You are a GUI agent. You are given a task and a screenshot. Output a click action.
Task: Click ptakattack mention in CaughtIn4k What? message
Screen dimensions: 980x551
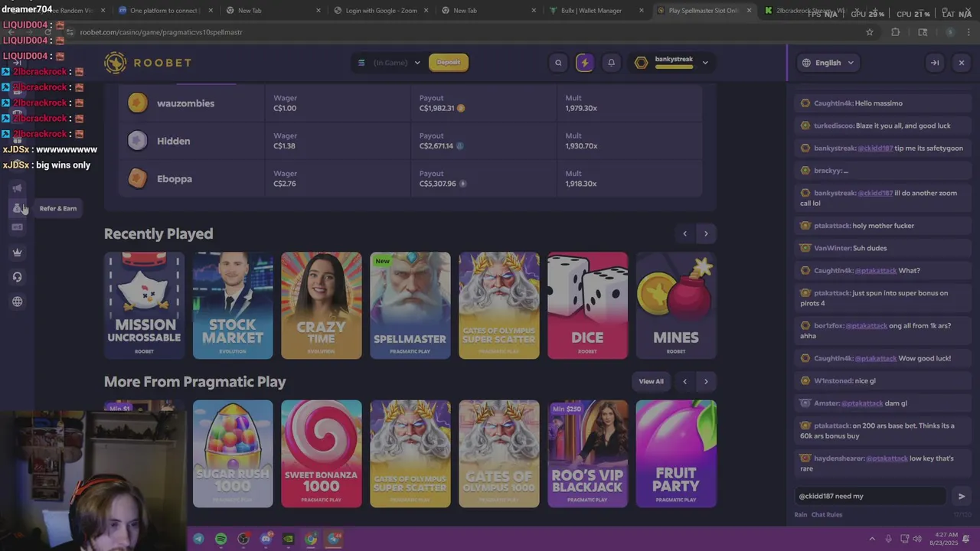pos(875,270)
